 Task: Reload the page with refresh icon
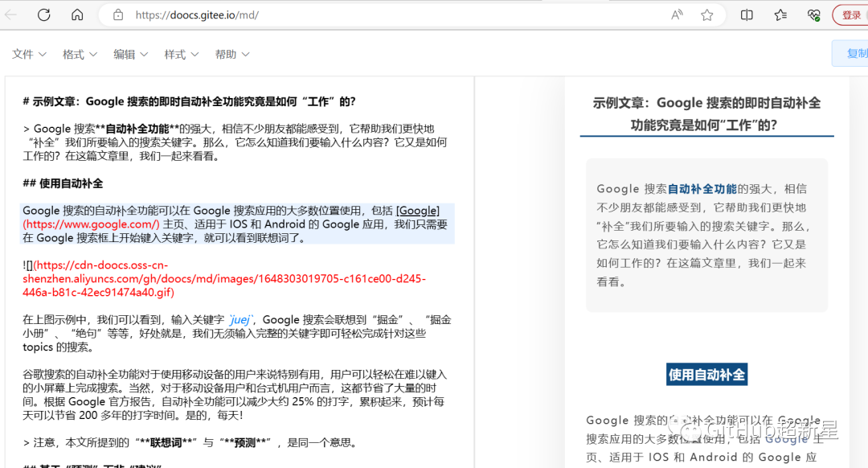(43, 15)
